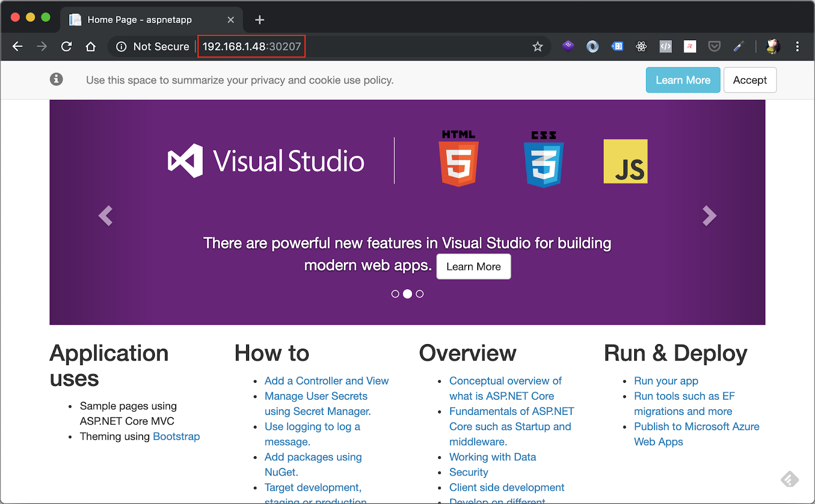Viewport: 815px width, 504px height.
Task: Close the Home Page - aspnetapp tab
Action: coord(231,20)
